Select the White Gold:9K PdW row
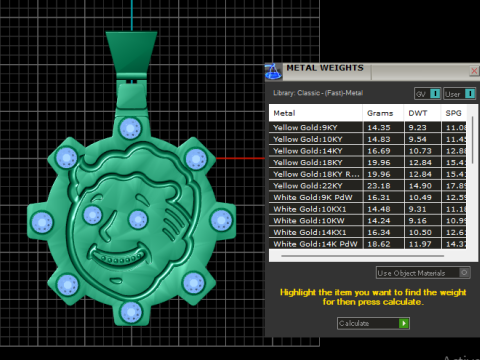The image size is (480, 360). [368, 197]
